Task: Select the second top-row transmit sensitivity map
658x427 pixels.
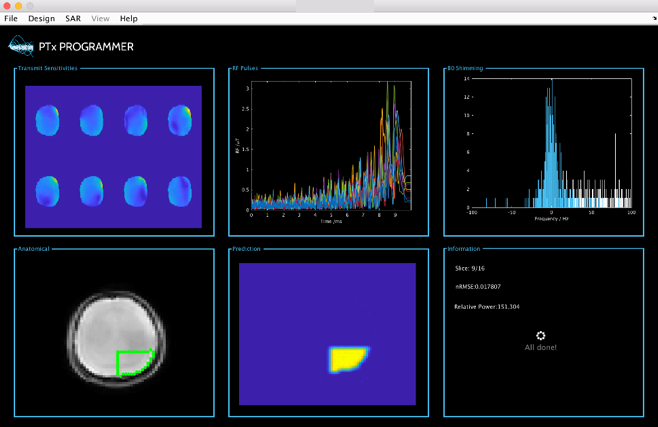Action: point(92,122)
